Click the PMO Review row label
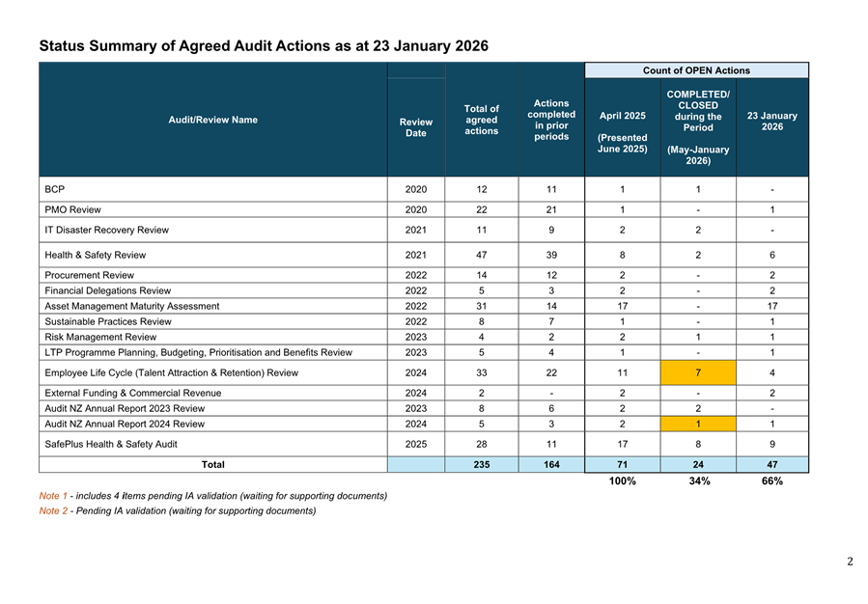This screenshot has height=604, width=868. coord(72,210)
